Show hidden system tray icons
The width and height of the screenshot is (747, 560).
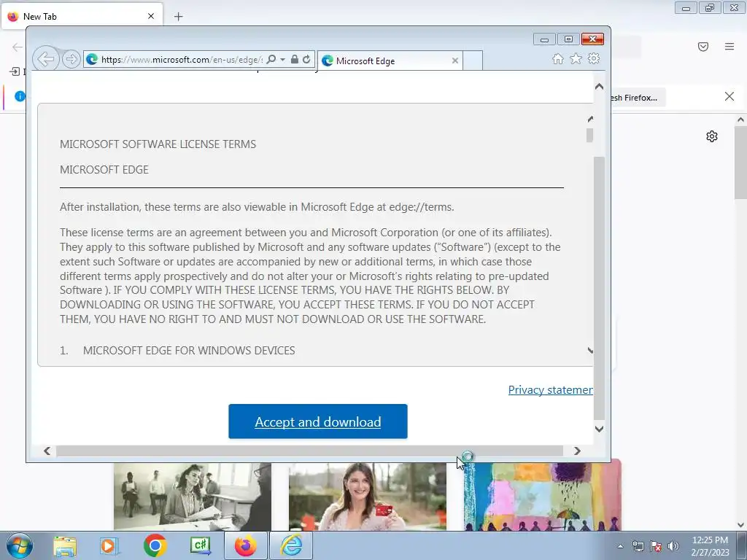(620, 546)
